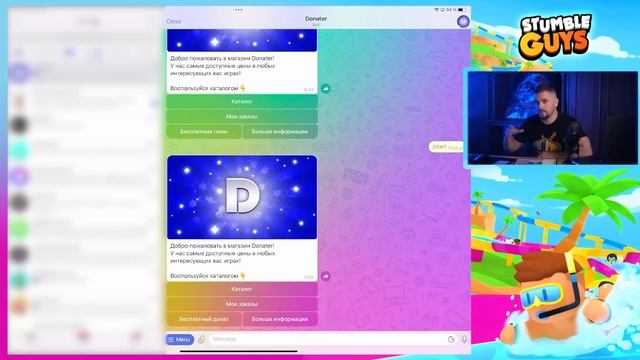Select the Бесплатный донат button
The width and height of the screenshot is (640, 360).
tap(204, 319)
